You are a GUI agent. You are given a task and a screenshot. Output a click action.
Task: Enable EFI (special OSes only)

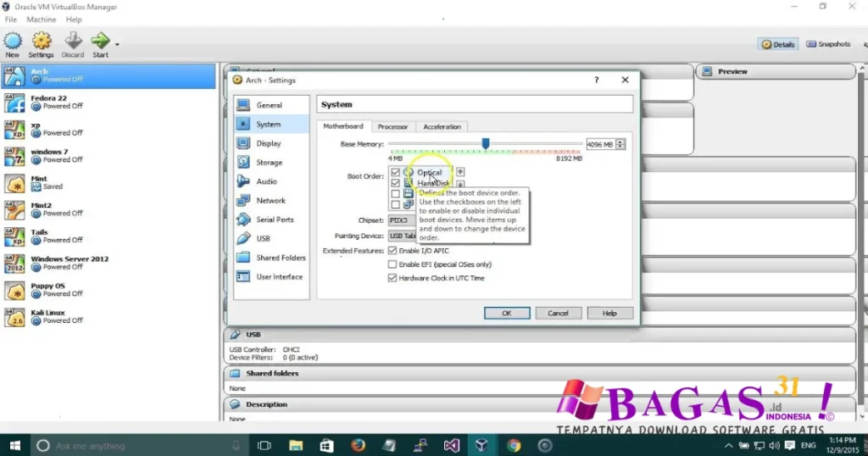point(392,264)
